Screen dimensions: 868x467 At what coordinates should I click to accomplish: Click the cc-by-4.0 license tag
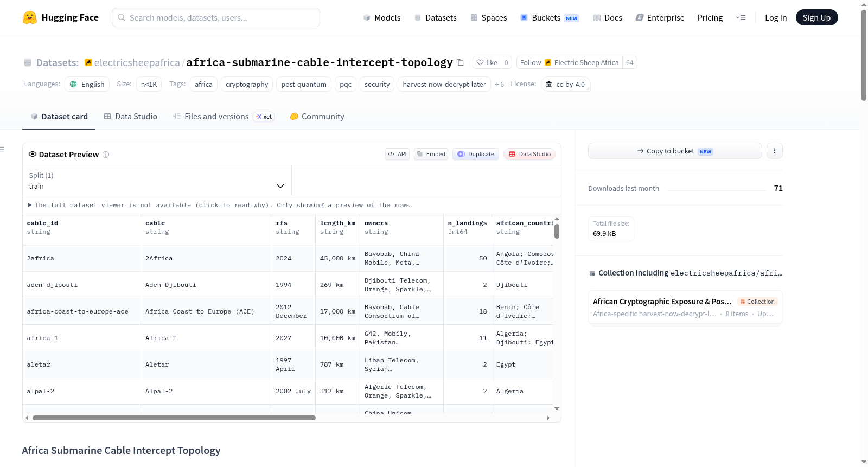(x=565, y=84)
